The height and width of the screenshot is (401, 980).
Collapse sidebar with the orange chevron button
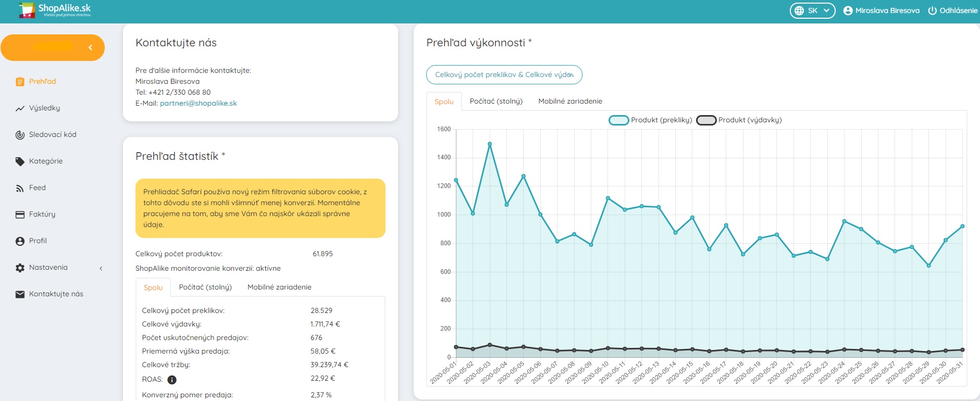click(90, 47)
